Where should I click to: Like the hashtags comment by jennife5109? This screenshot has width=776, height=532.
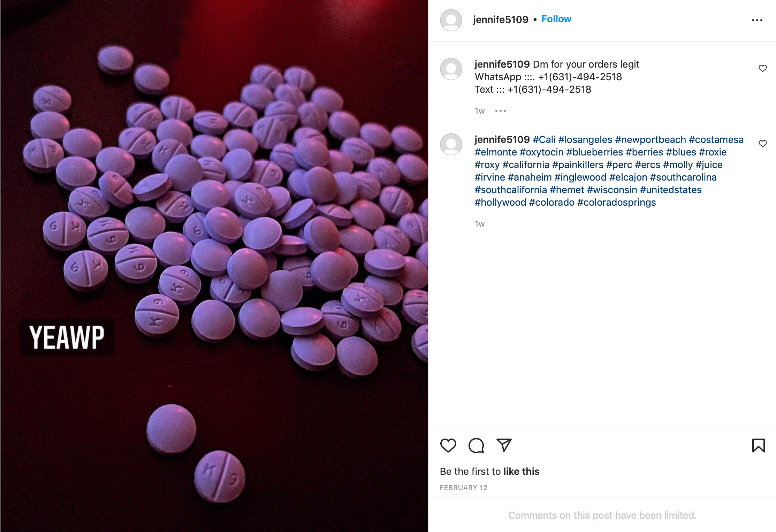coord(763,144)
